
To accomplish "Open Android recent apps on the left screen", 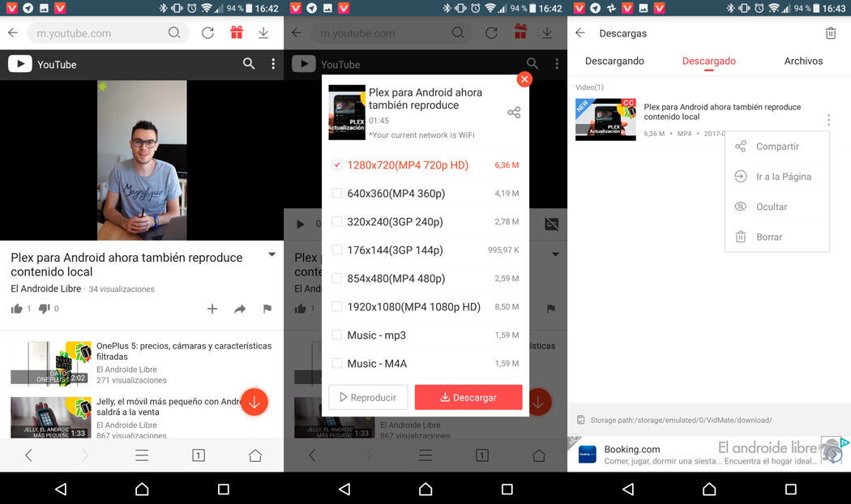I will pyautogui.click(x=223, y=489).
